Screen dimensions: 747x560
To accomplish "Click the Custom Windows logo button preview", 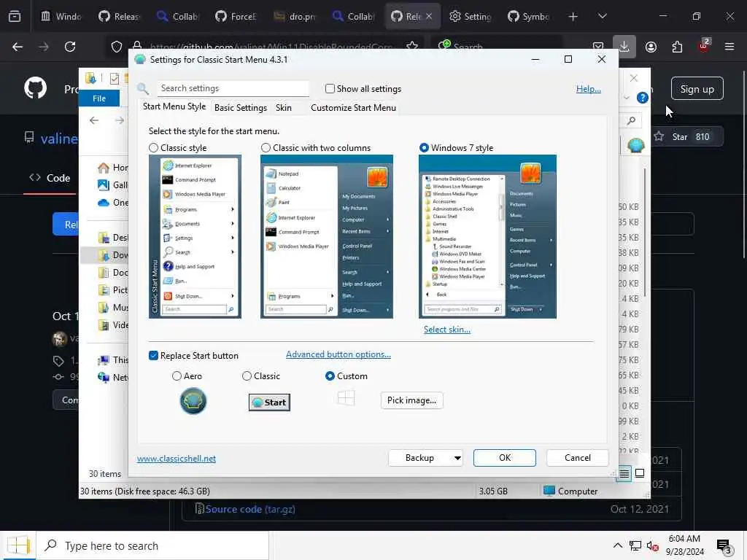I will coord(346,398).
